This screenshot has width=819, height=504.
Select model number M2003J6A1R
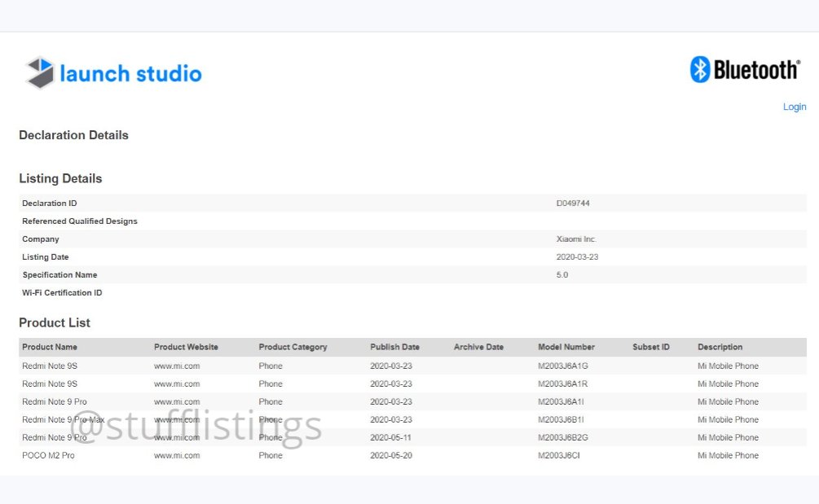click(x=562, y=384)
